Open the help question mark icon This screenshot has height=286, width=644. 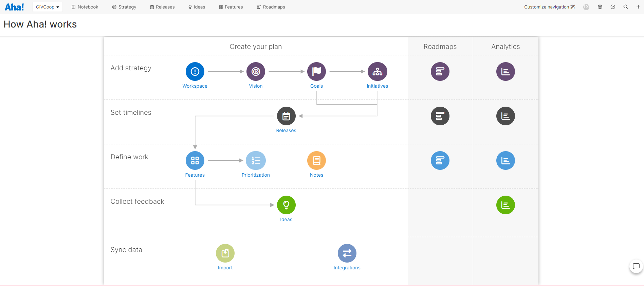point(613,7)
